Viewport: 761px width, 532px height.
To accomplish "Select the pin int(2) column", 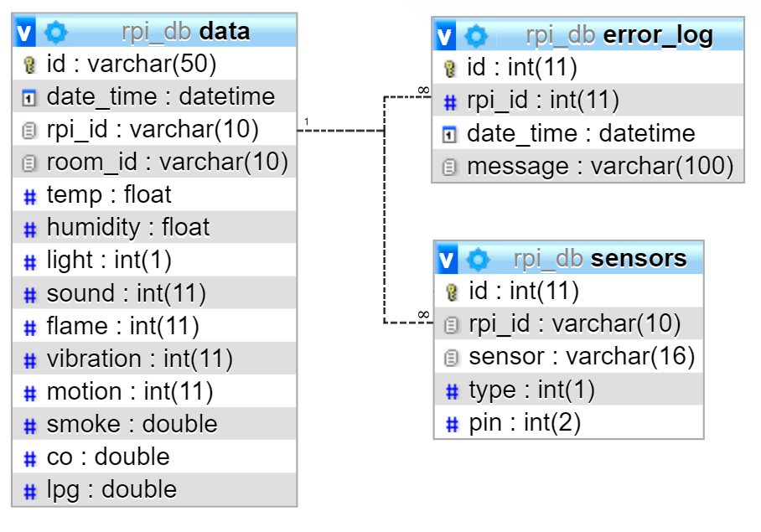I will click(x=524, y=424).
